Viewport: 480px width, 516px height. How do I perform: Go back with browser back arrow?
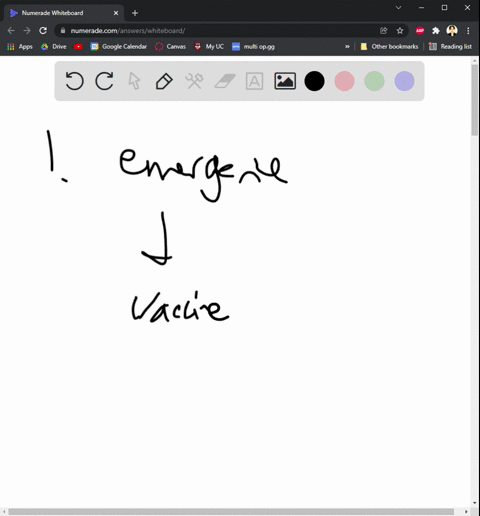coord(11,31)
